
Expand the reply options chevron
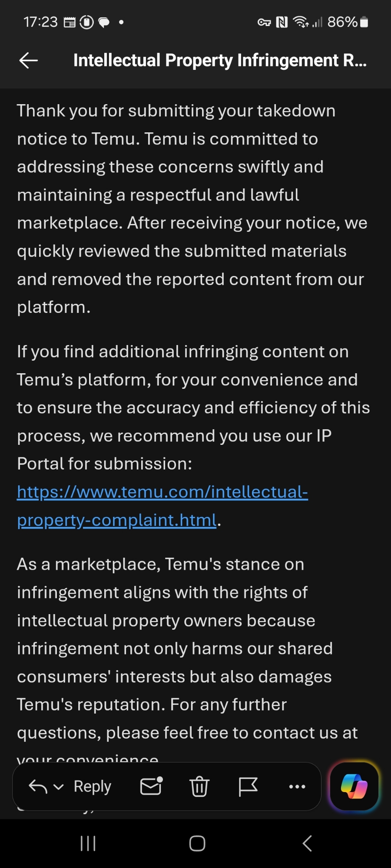[58, 787]
